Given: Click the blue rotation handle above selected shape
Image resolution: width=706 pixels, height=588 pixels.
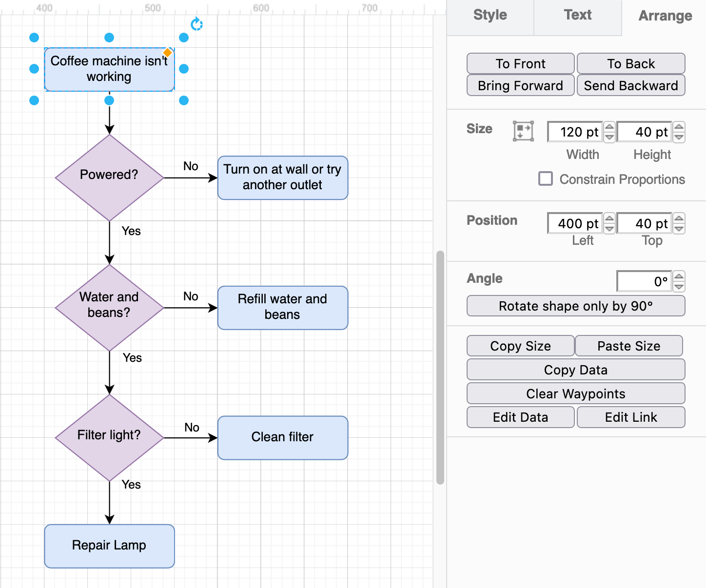Looking at the screenshot, I should 196,23.
